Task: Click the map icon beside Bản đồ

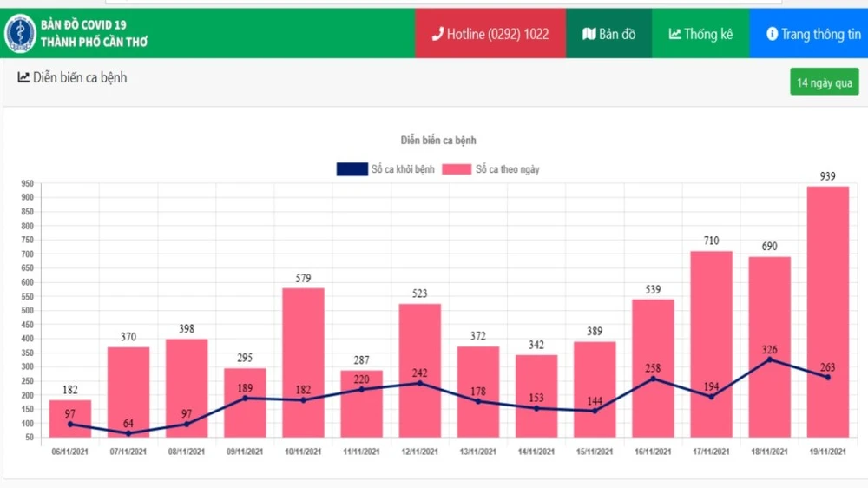Action: (x=589, y=34)
